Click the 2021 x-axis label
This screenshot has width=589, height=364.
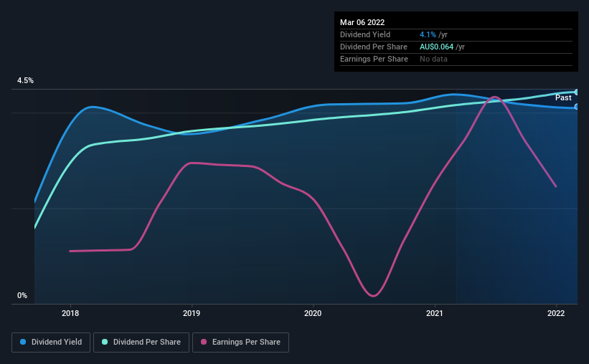(x=435, y=313)
